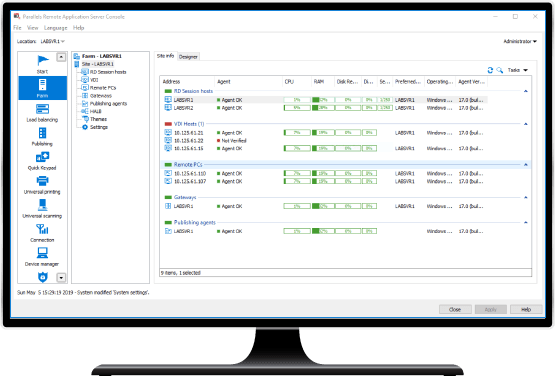Collapse the Gateways group arrow

(x=526, y=197)
